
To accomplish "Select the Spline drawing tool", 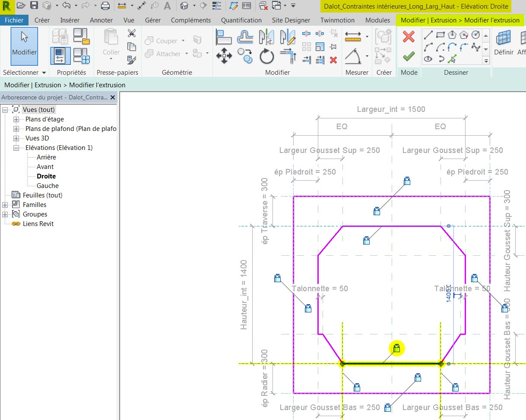I will coord(476,47).
